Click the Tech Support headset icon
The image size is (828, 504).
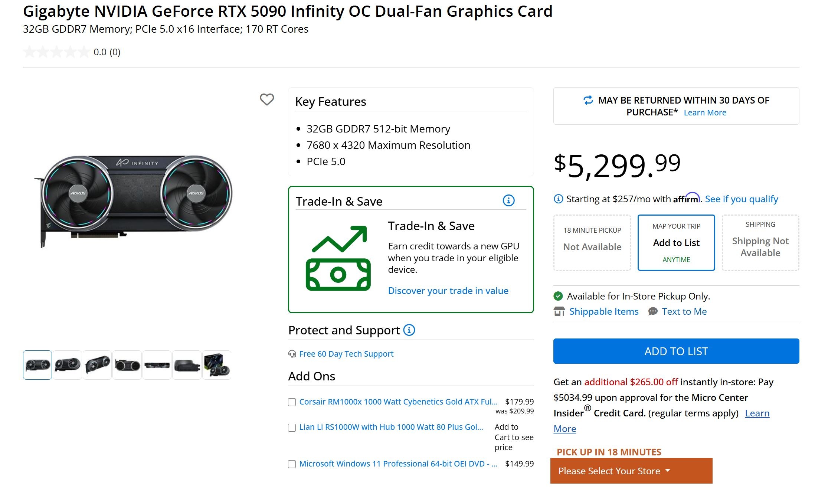tap(292, 354)
